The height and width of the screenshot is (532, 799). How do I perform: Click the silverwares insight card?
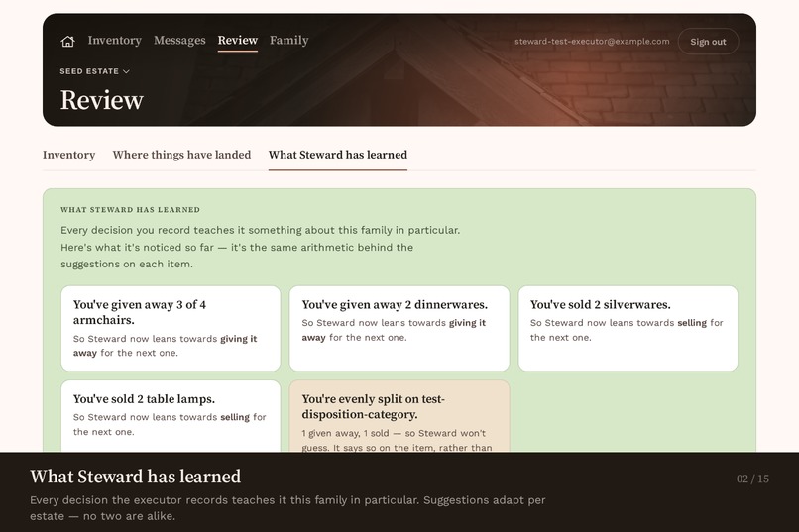(628, 328)
